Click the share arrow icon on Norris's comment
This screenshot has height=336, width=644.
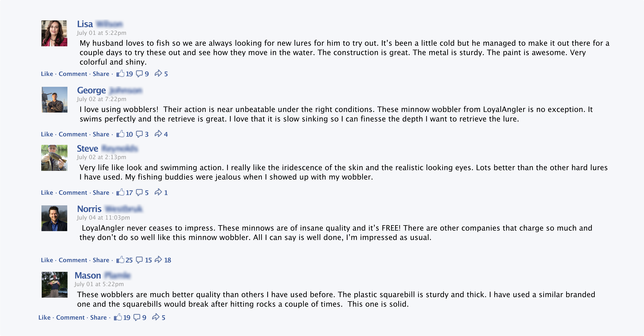coord(158,260)
